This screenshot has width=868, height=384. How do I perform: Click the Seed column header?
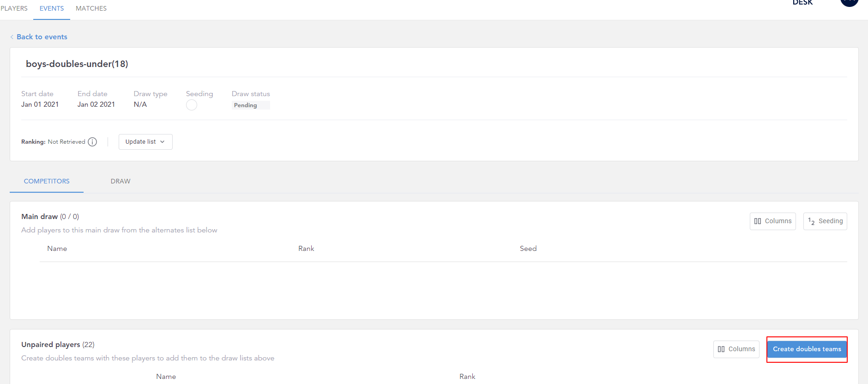coord(528,249)
